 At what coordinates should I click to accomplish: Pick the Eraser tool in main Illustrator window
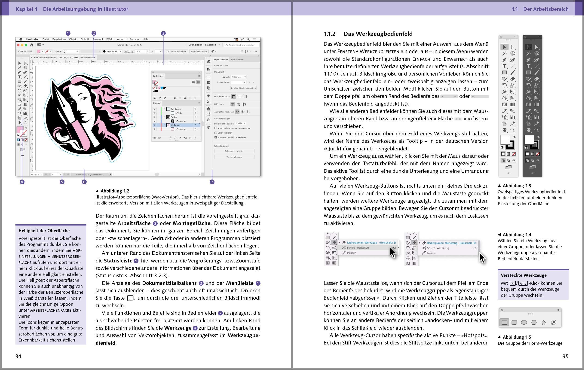tap(25, 86)
